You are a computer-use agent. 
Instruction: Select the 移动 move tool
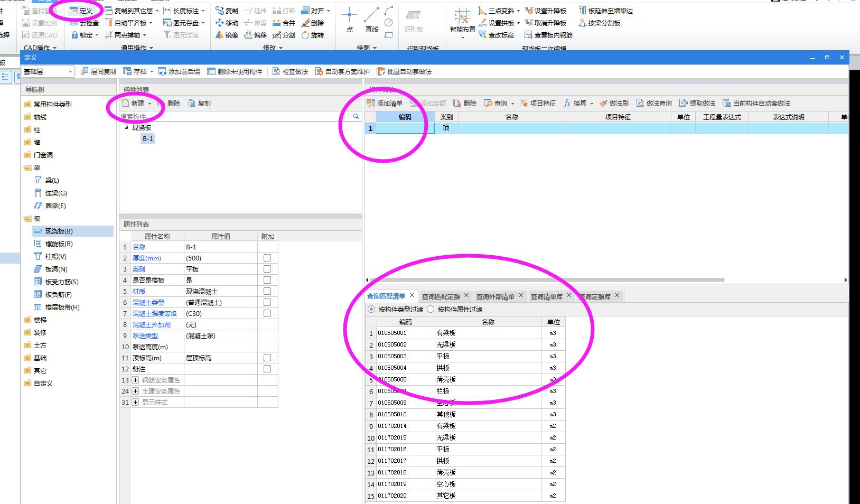tap(227, 23)
